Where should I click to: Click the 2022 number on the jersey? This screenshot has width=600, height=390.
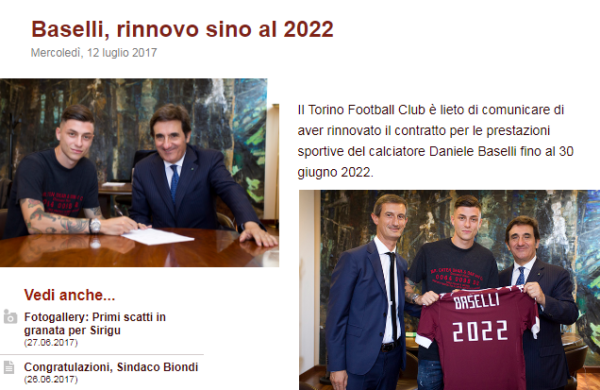click(x=480, y=331)
